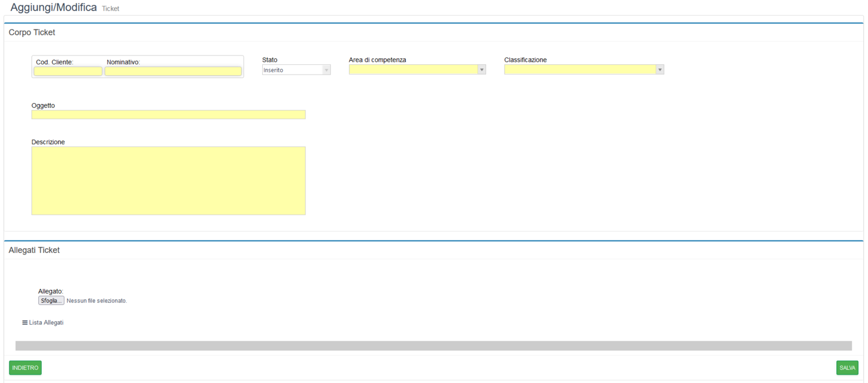Click the Oggetto text field

(x=168, y=115)
